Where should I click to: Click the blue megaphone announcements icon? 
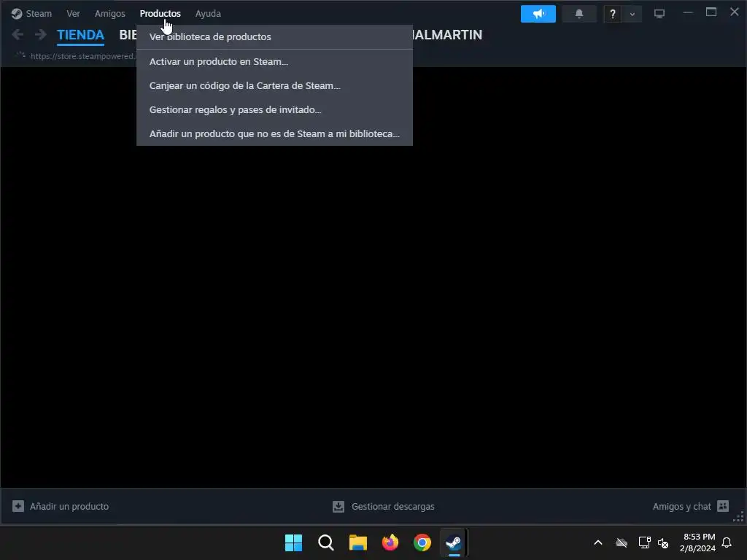pos(538,14)
